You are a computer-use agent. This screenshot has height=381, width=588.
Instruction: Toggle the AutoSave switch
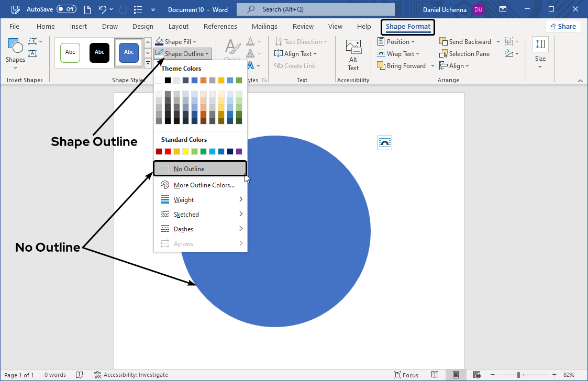coord(66,9)
